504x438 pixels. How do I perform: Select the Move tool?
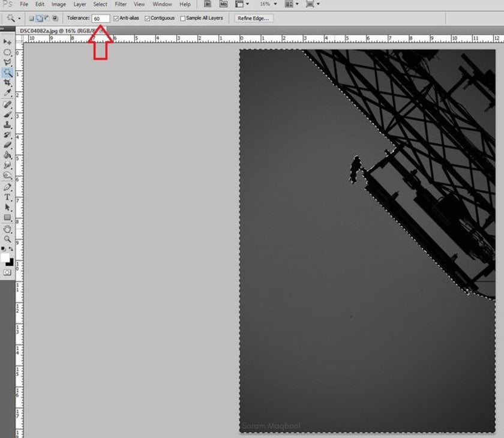pos(7,42)
